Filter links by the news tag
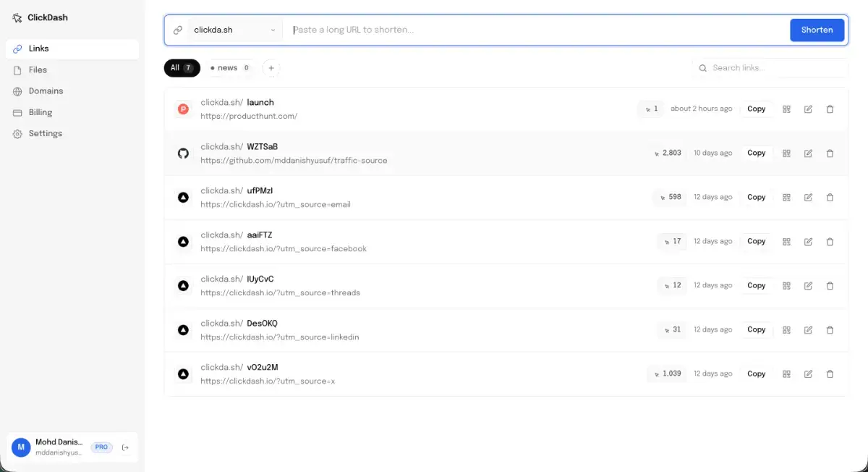Viewport: 868px width, 472px height. pos(230,68)
